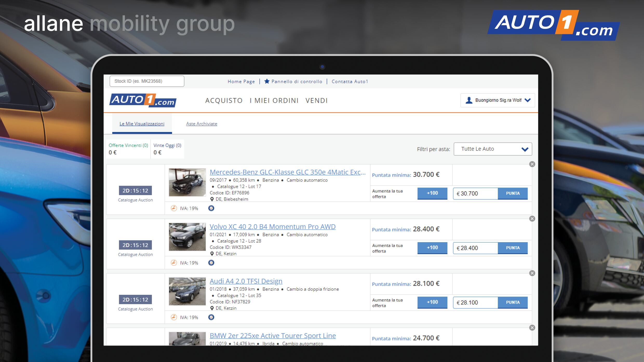The image size is (644, 362).
Task: Click the Codice ID: EF76896 text
Action: [229, 193]
